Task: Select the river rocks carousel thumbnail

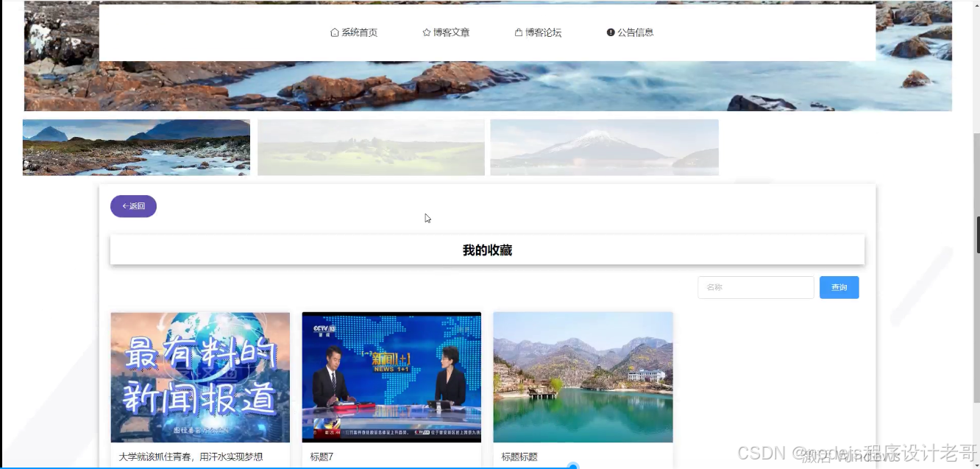Action: tap(136, 147)
